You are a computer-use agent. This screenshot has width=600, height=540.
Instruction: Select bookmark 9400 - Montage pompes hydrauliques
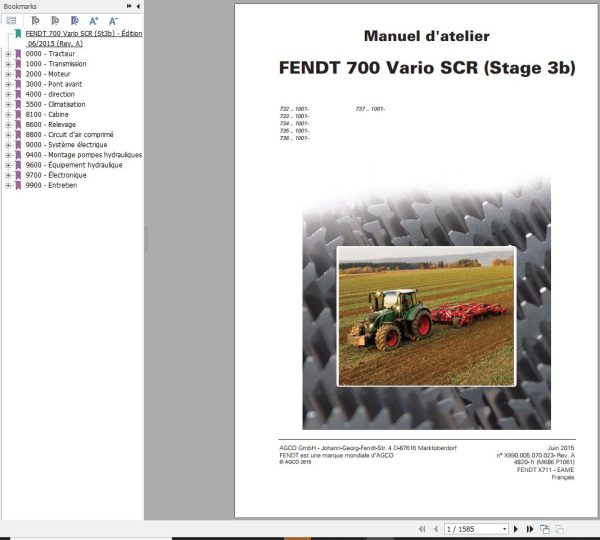point(83,155)
